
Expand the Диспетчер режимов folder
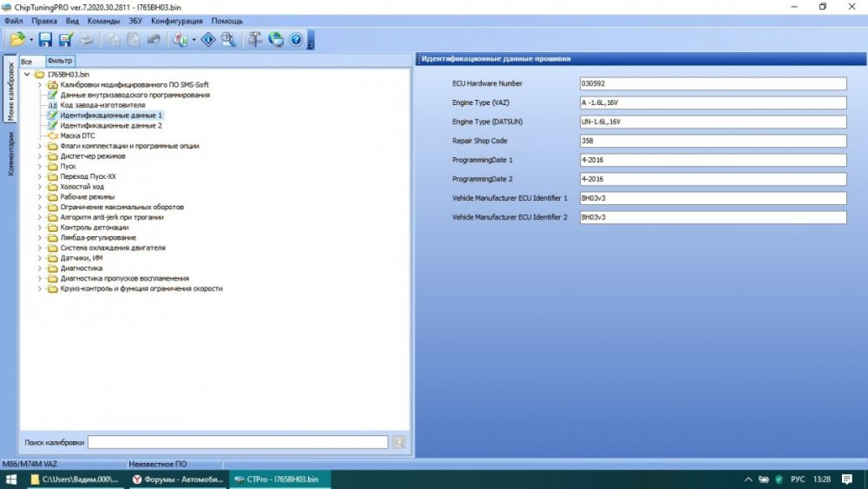click(x=39, y=156)
